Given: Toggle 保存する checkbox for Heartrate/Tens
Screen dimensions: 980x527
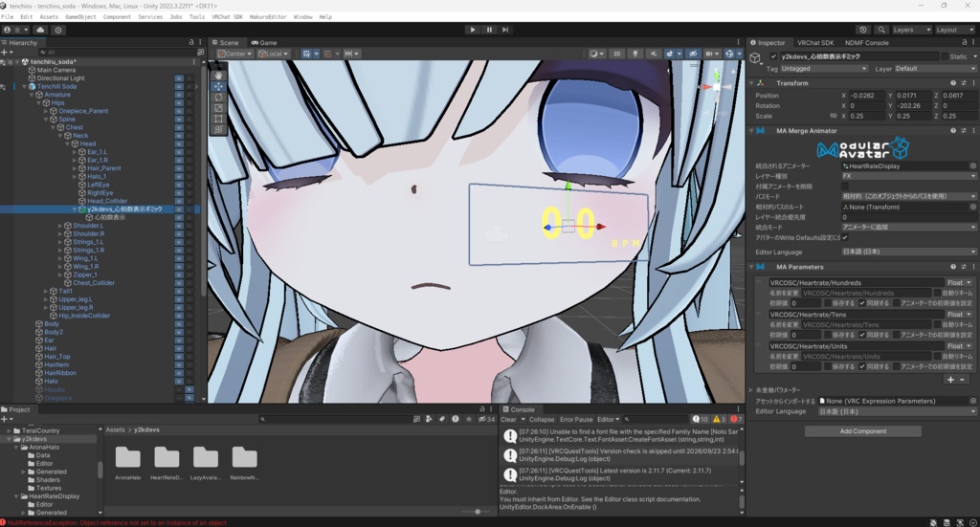Looking at the screenshot, I should (x=827, y=335).
